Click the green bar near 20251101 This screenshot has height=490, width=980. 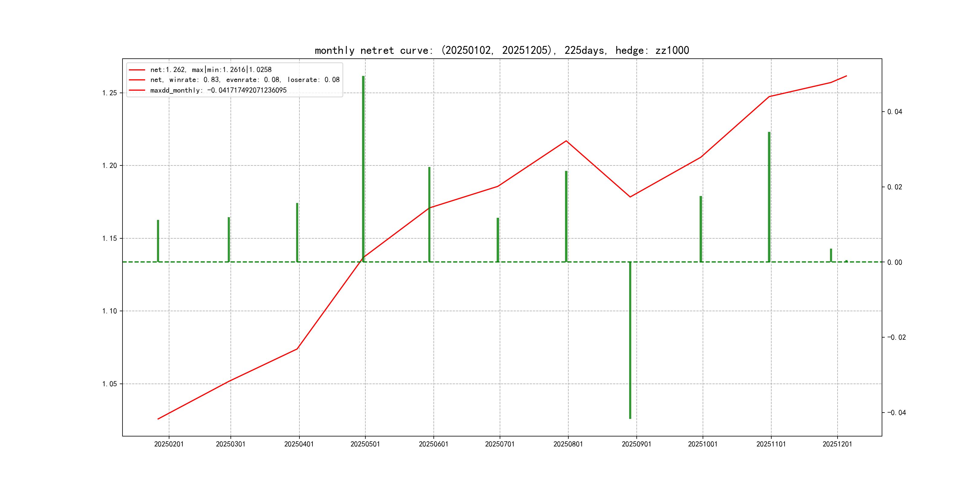(769, 197)
